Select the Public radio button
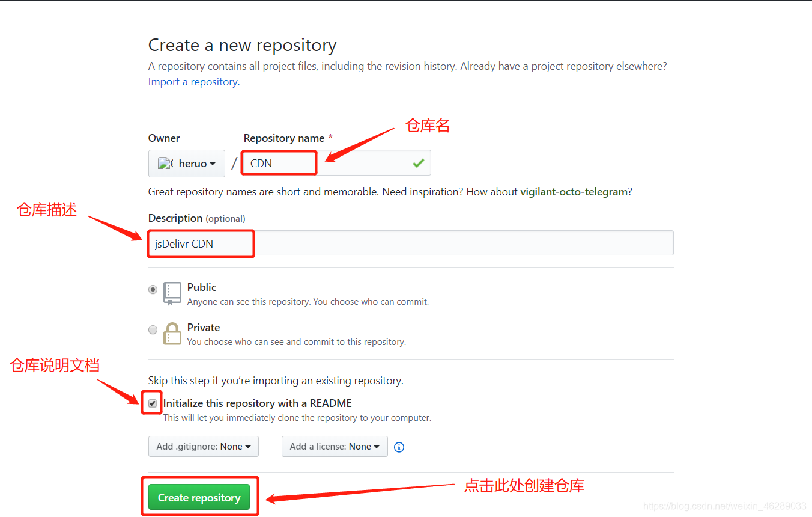The height and width of the screenshot is (517, 812). point(153,289)
